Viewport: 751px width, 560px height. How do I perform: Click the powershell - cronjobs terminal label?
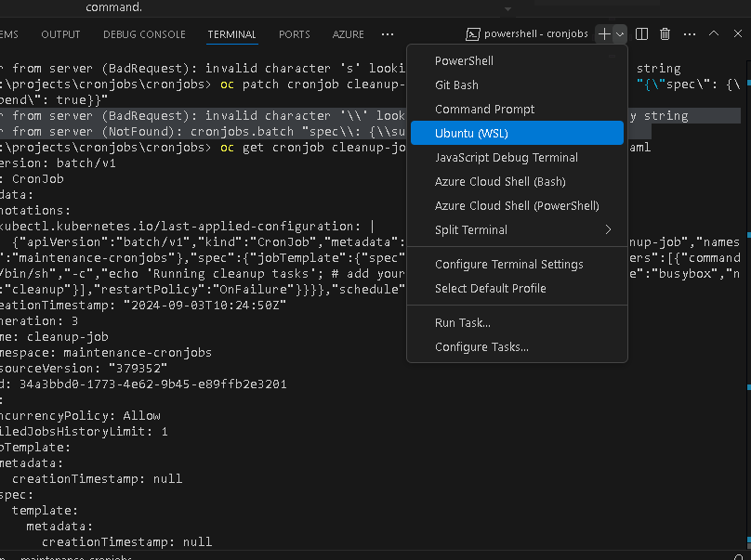click(x=536, y=34)
